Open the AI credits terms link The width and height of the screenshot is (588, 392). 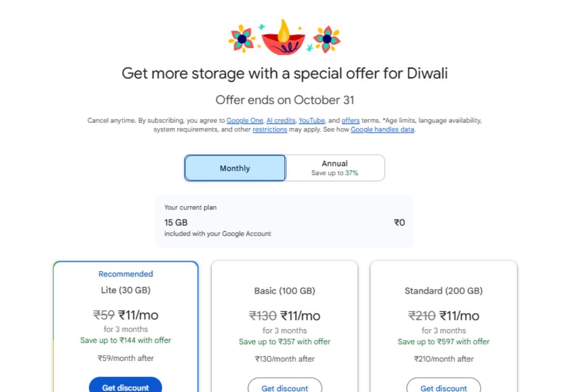click(281, 121)
